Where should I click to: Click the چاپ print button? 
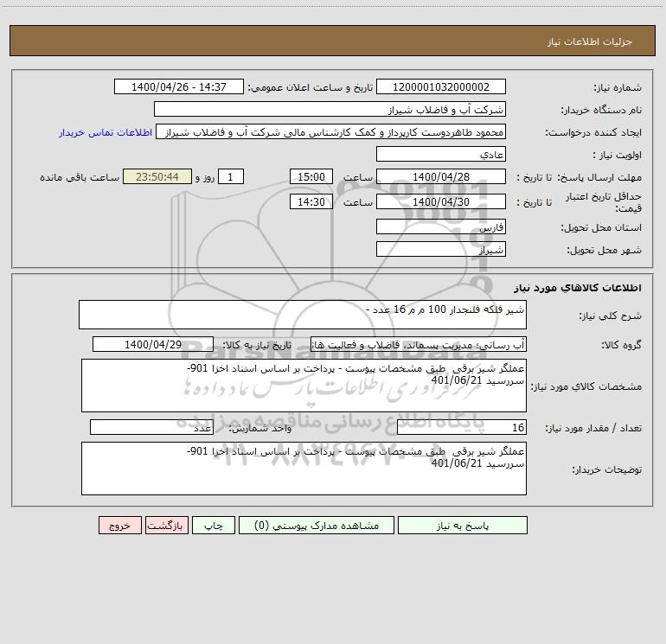[x=214, y=526]
